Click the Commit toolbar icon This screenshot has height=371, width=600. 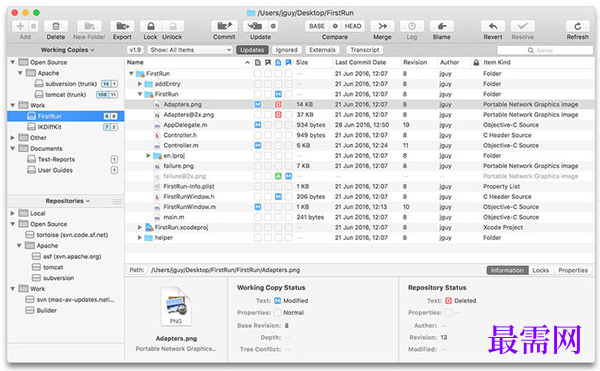click(x=224, y=26)
